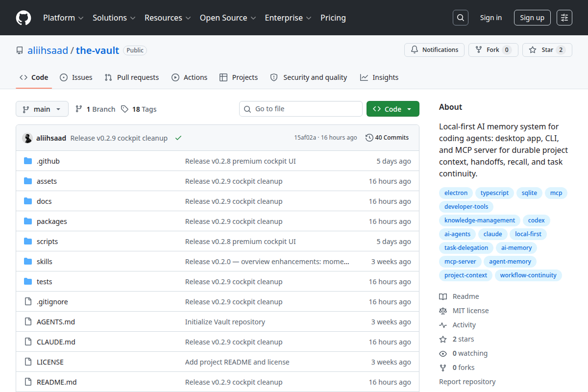Screen dimensions: 588x392
Task: Click the packages folder icon
Action: pos(28,221)
